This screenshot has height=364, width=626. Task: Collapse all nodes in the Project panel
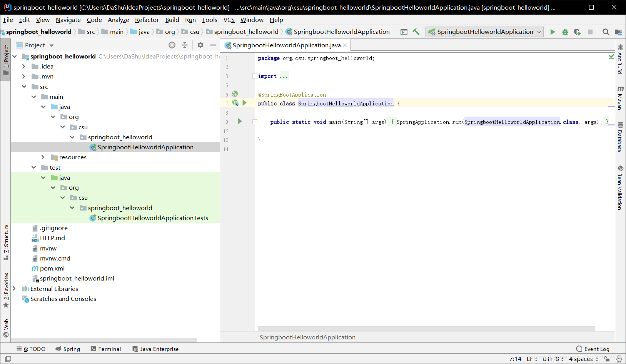pyautogui.click(x=185, y=45)
